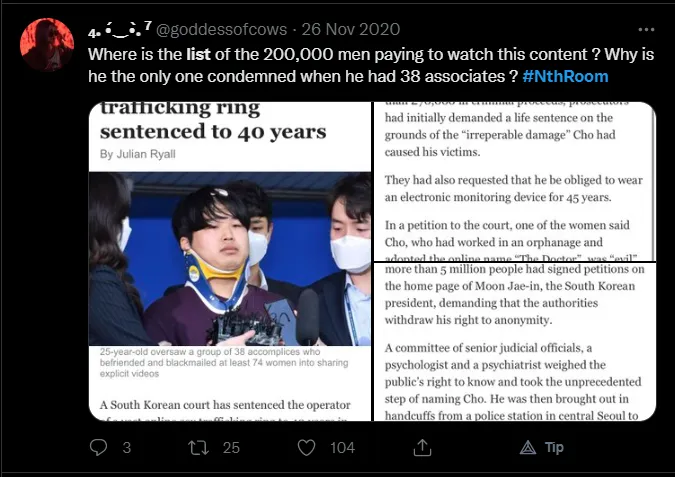Click the like count 104
The image size is (675, 477).
pyautogui.click(x=343, y=448)
